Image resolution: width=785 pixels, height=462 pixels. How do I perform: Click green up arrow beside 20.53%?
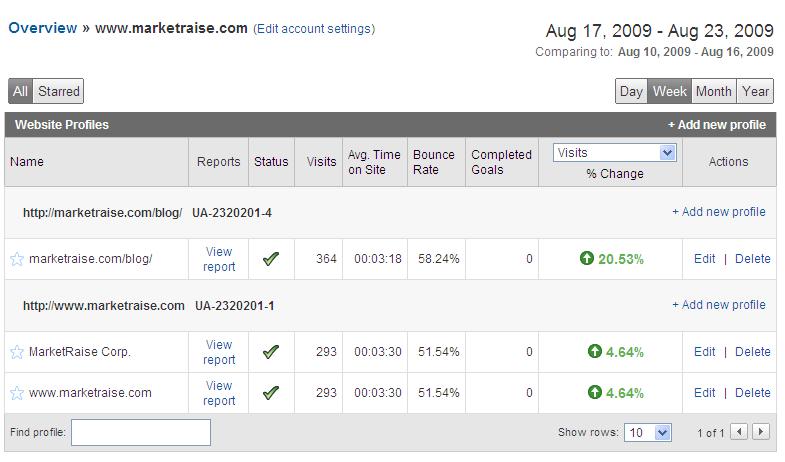point(587,258)
